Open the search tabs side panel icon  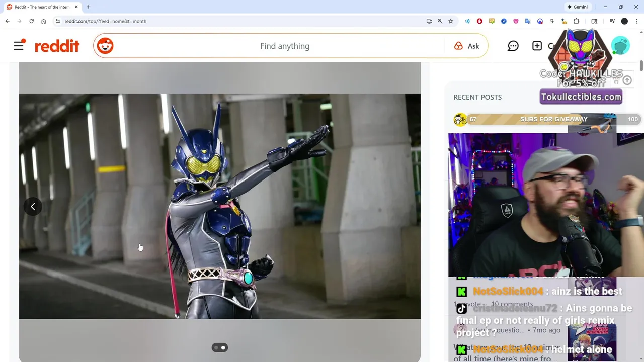coord(594,21)
